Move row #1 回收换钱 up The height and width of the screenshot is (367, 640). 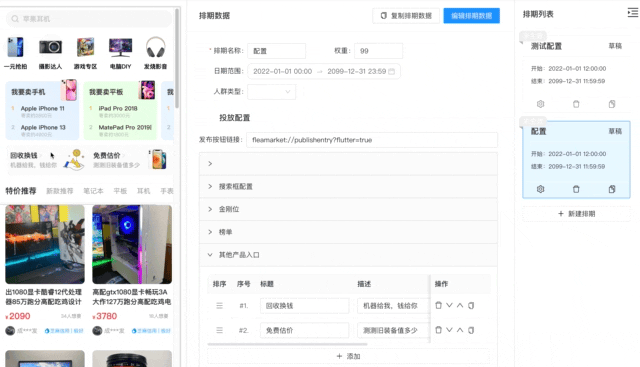pyautogui.click(x=460, y=305)
